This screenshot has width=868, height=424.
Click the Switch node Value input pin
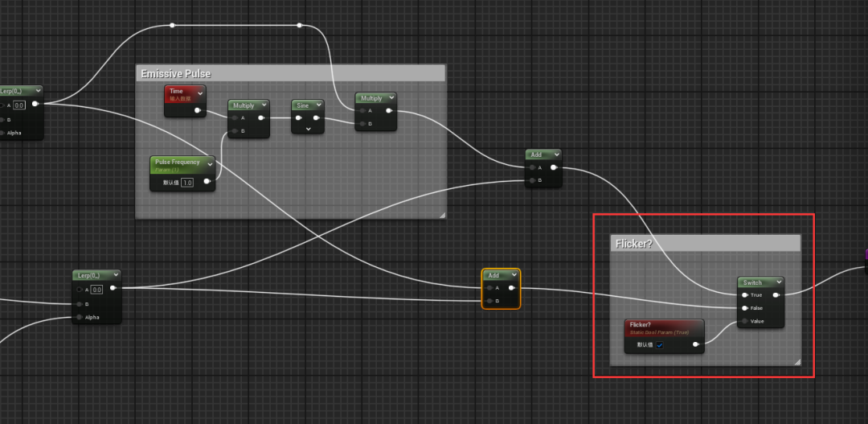pyautogui.click(x=745, y=321)
